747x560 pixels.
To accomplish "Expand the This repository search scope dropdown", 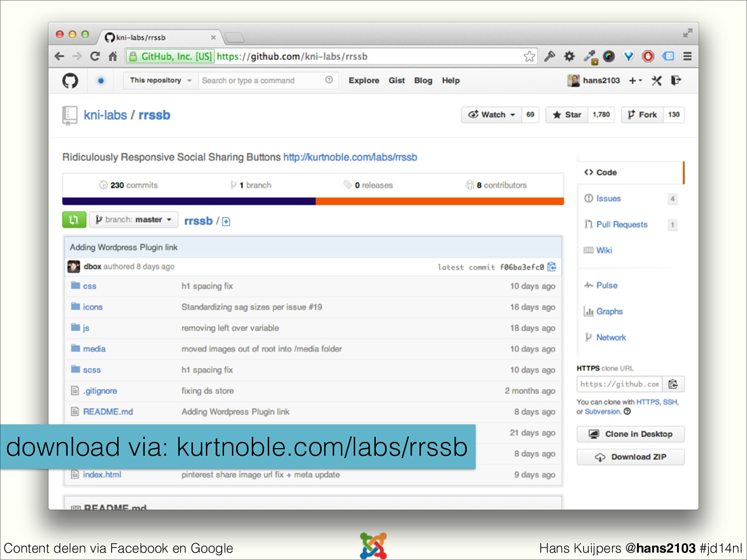I will click(161, 80).
